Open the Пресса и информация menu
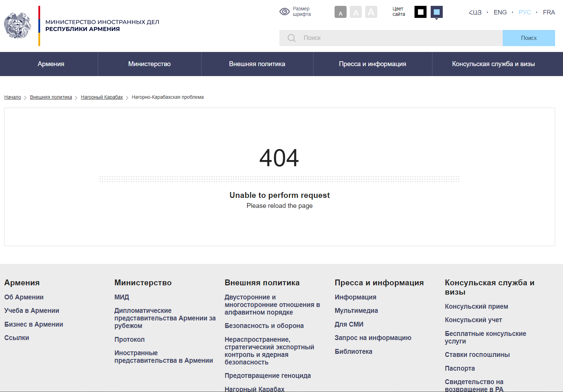Viewport: 563px width, 392px height. click(372, 64)
